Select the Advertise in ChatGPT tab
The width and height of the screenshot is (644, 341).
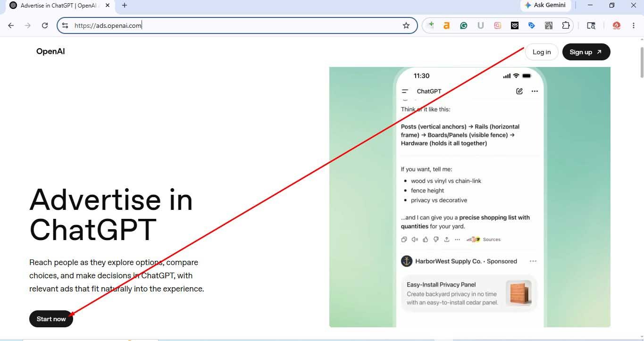coord(59,6)
